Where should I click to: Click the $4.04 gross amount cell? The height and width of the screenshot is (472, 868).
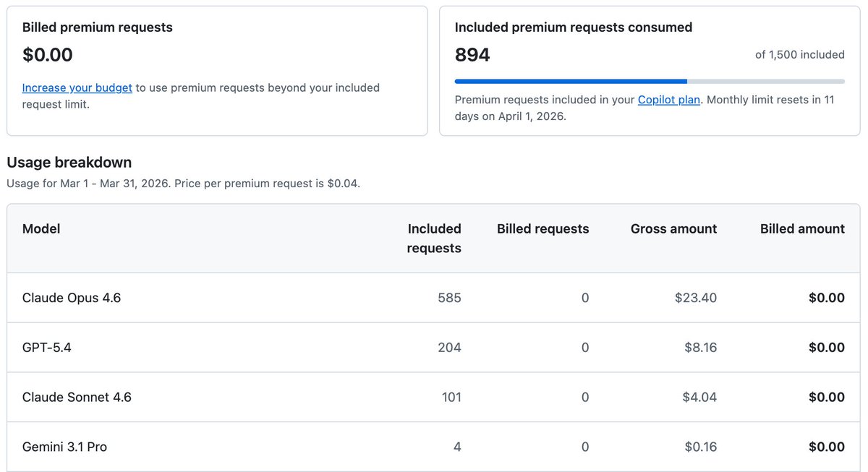point(699,397)
